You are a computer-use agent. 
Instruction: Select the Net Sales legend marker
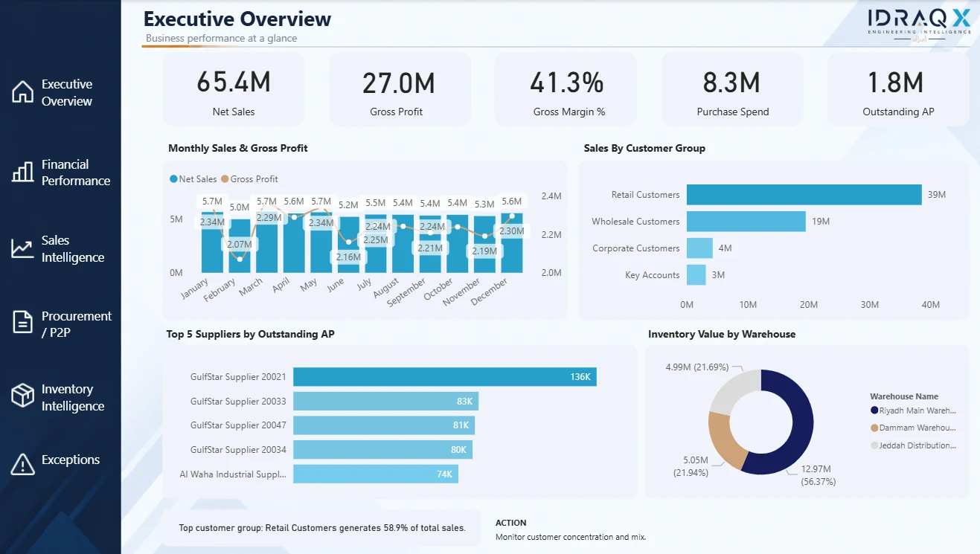tap(173, 179)
